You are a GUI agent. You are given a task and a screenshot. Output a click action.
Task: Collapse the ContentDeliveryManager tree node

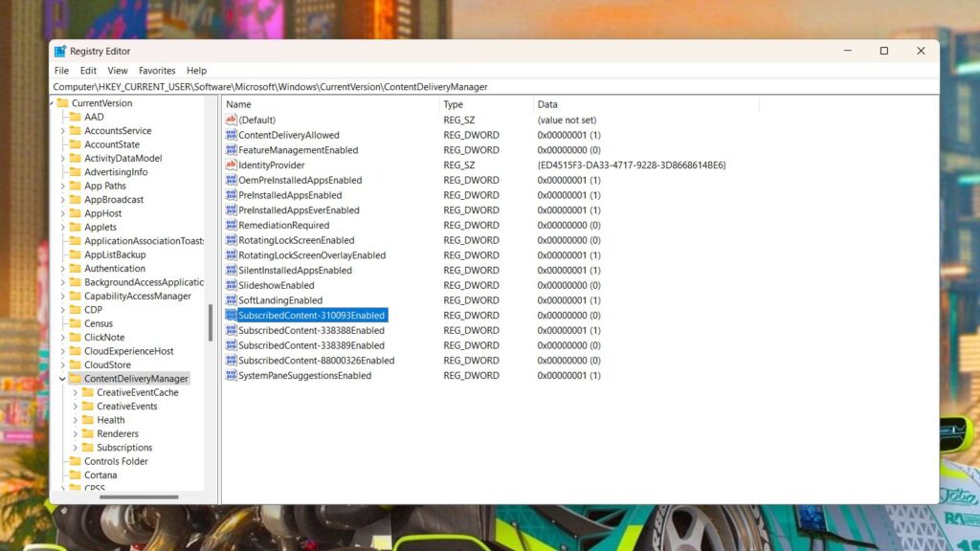click(x=62, y=379)
